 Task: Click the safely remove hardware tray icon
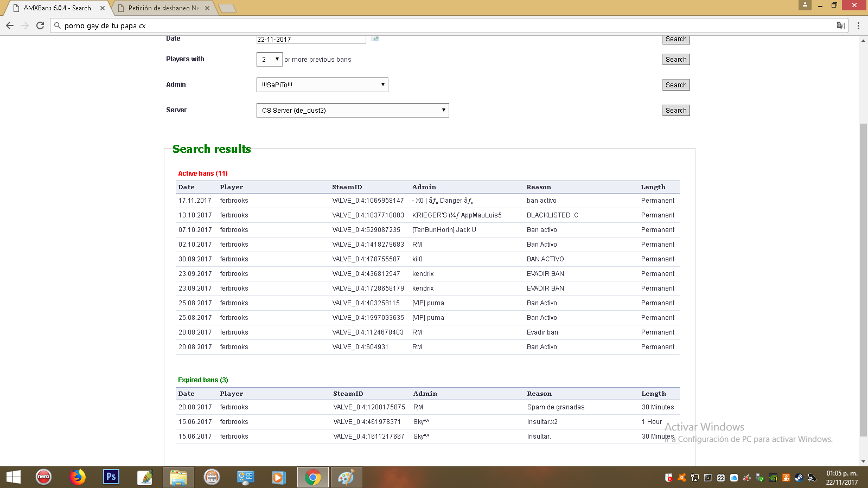(760, 478)
